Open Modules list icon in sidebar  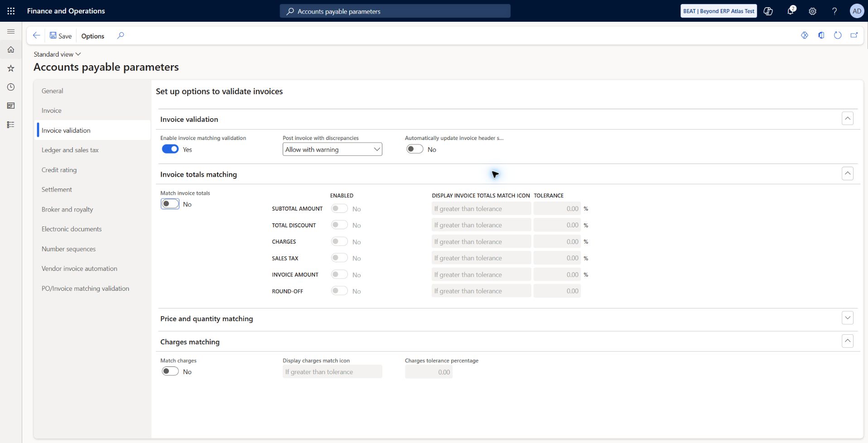(x=11, y=125)
